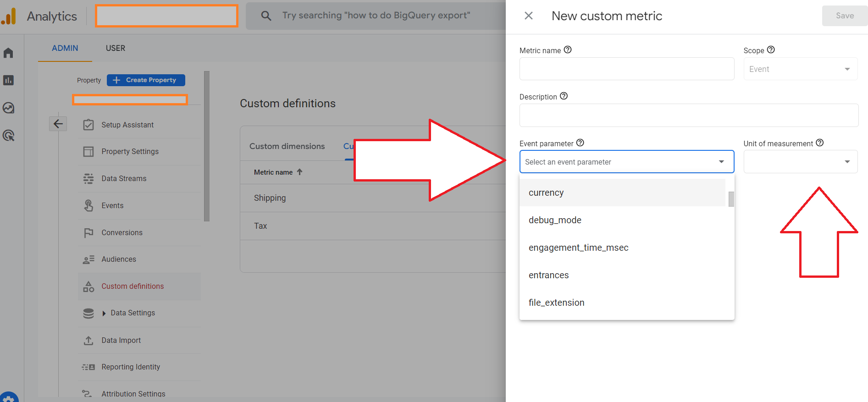Select file_extension parameter
This screenshot has width=868, height=402.
623,303
